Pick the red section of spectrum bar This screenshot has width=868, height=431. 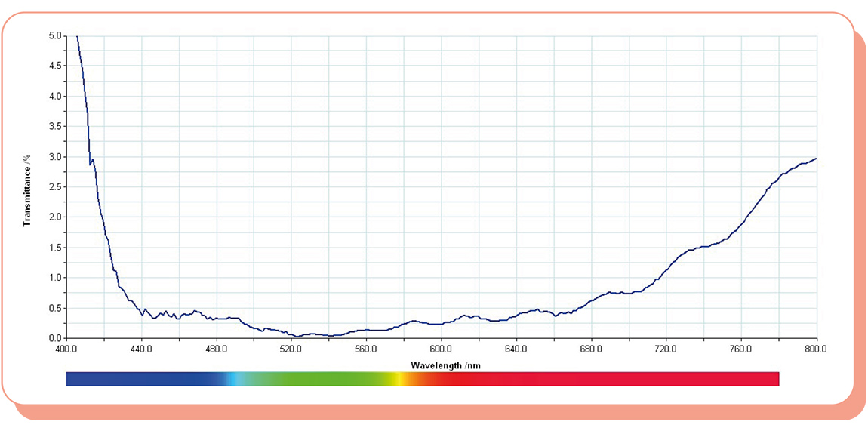pos(604,379)
